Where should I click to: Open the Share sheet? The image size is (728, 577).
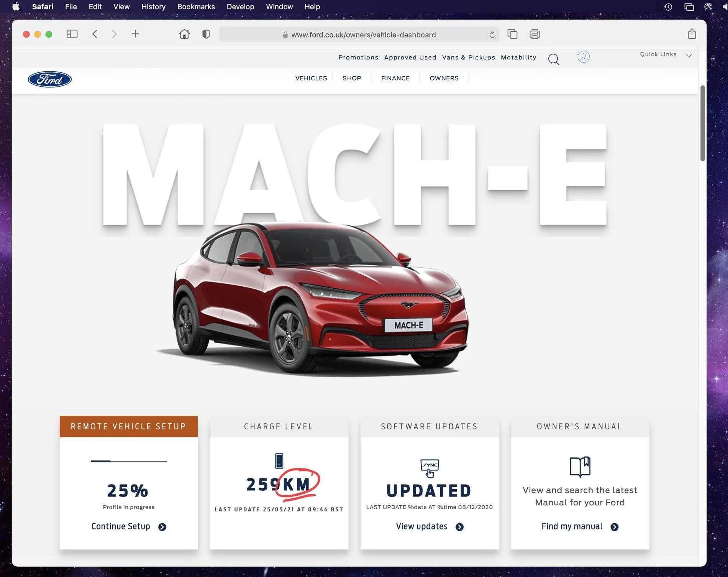[692, 34]
